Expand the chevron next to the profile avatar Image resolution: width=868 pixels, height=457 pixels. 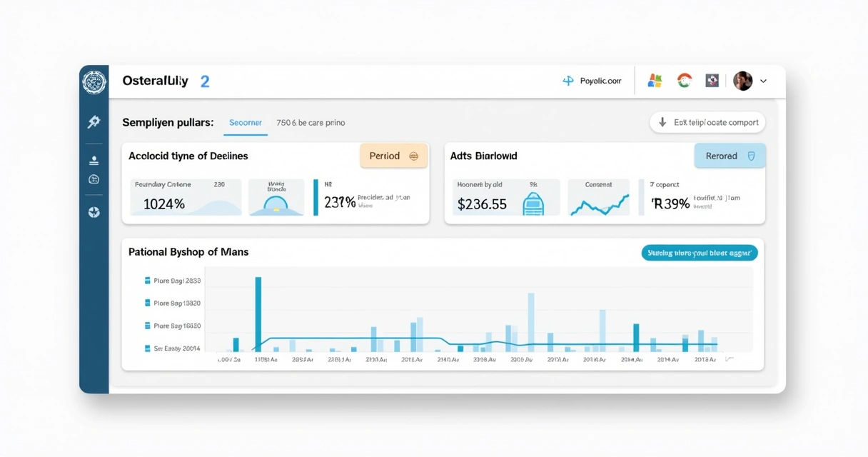point(763,81)
